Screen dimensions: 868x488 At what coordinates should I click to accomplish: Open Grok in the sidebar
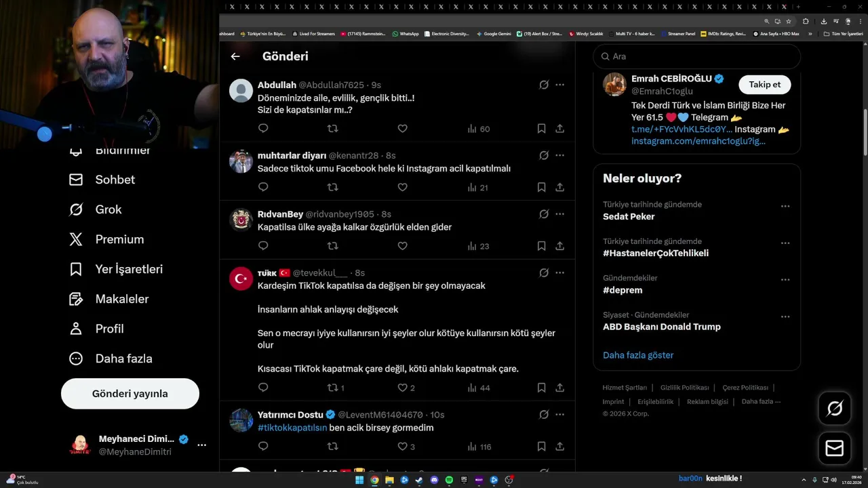95,209
